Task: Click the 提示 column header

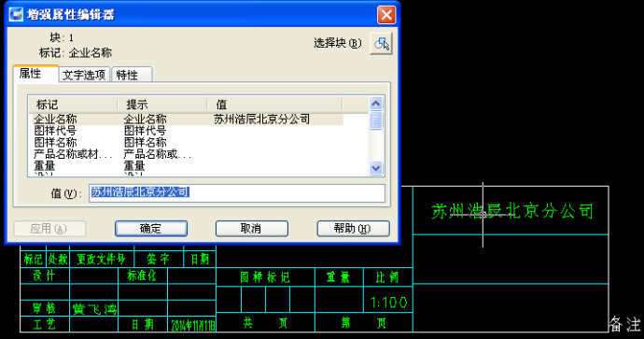Action: [x=162, y=105]
